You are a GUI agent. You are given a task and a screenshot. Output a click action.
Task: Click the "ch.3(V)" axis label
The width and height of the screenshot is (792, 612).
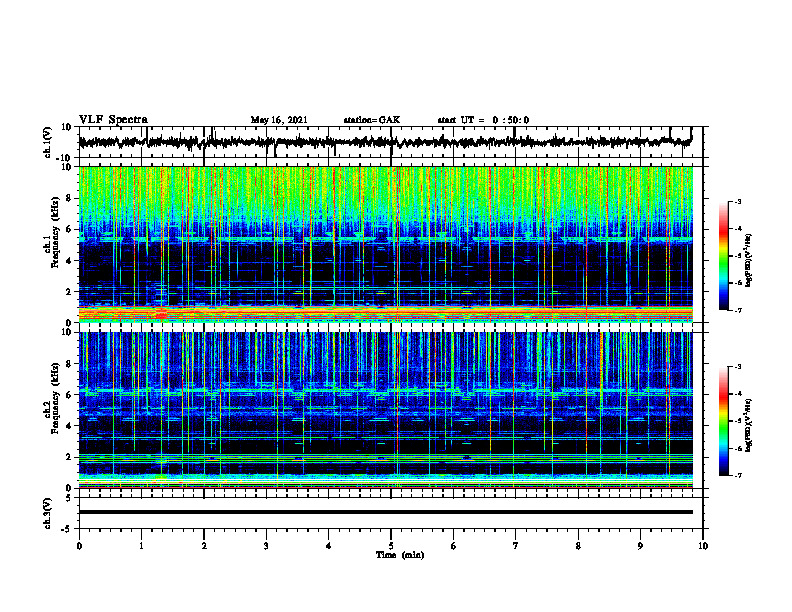[x=48, y=513]
